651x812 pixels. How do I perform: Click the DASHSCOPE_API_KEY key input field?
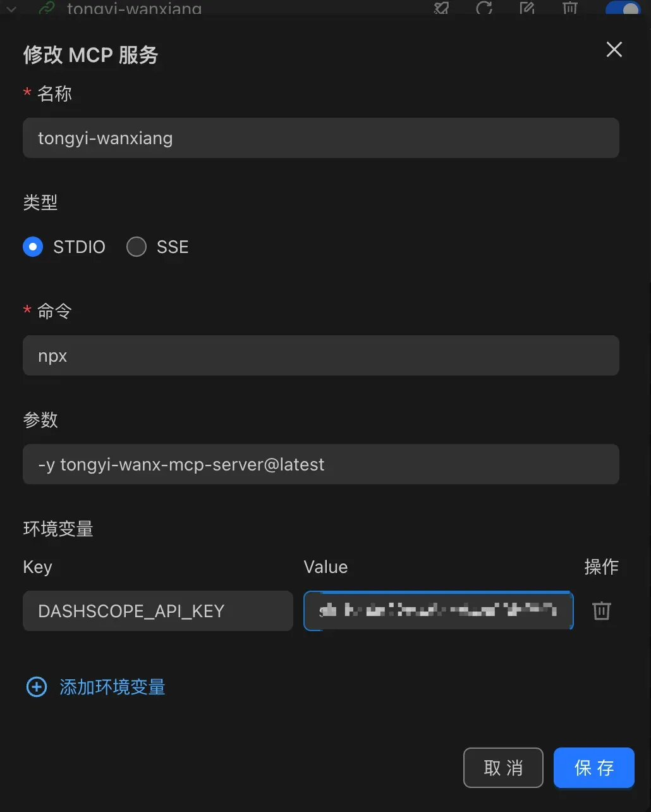click(158, 611)
